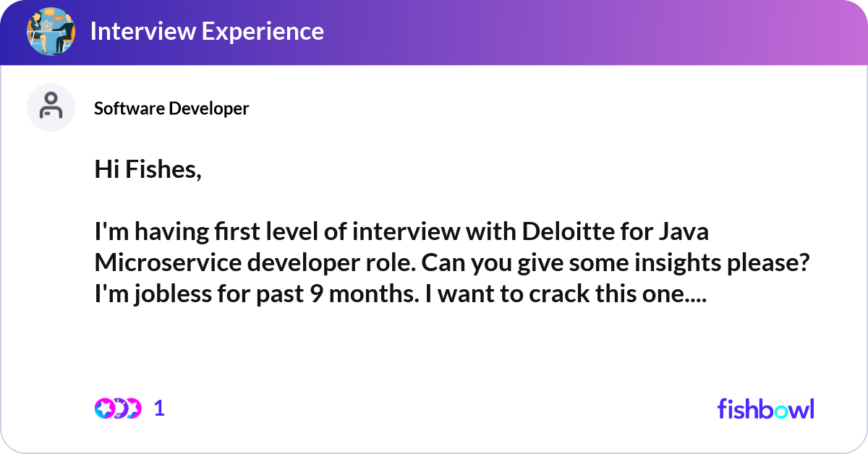This screenshot has width=868, height=454.
Task: Click 'Can you give some insights please?'
Action: click(616, 265)
